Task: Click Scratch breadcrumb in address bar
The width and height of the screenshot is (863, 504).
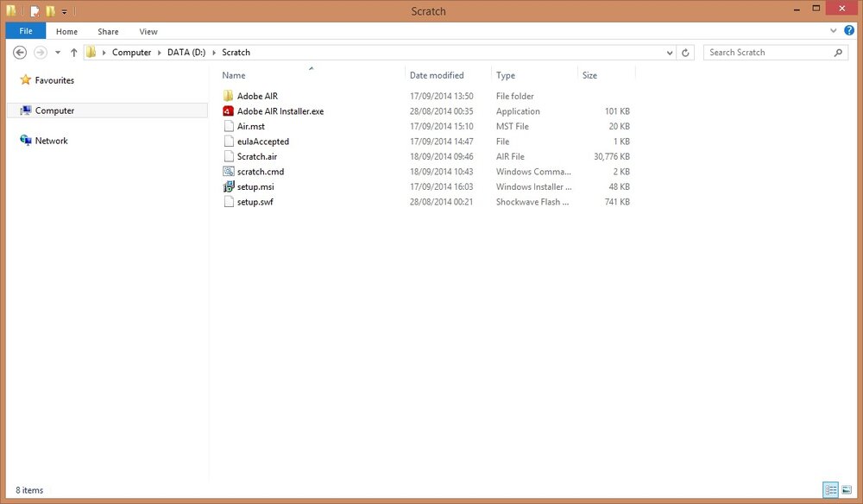Action: (x=236, y=53)
